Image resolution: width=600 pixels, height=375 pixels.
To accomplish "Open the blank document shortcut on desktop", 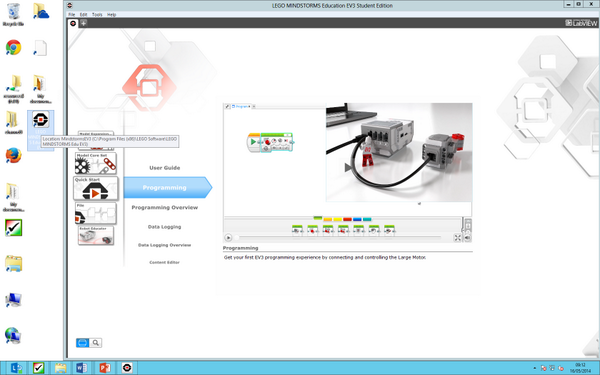I will 40,48.
